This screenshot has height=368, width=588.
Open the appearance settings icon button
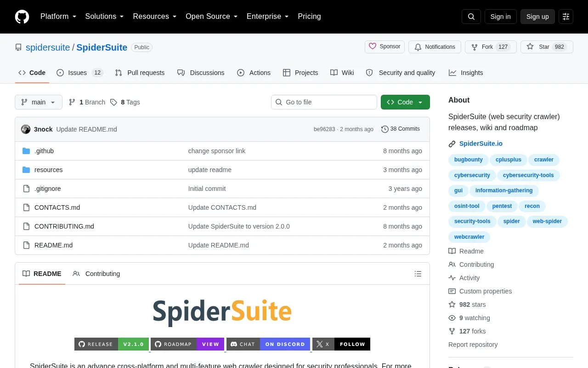coord(566,17)
